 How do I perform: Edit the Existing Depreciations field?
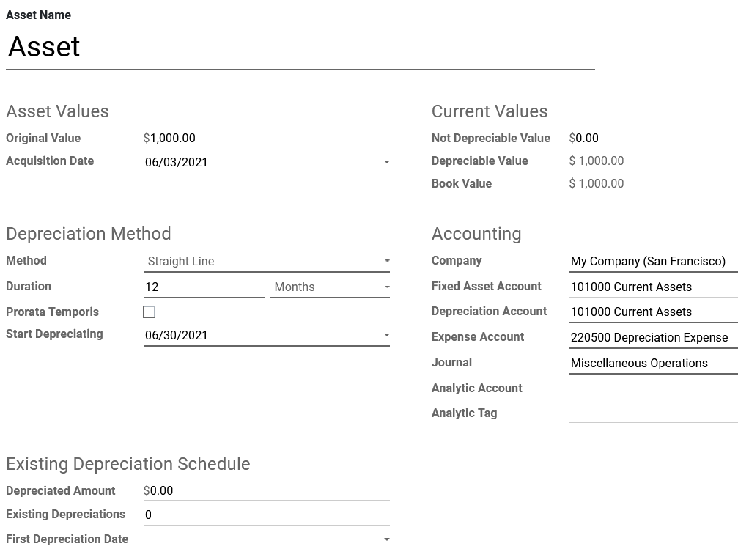[266, 515]
